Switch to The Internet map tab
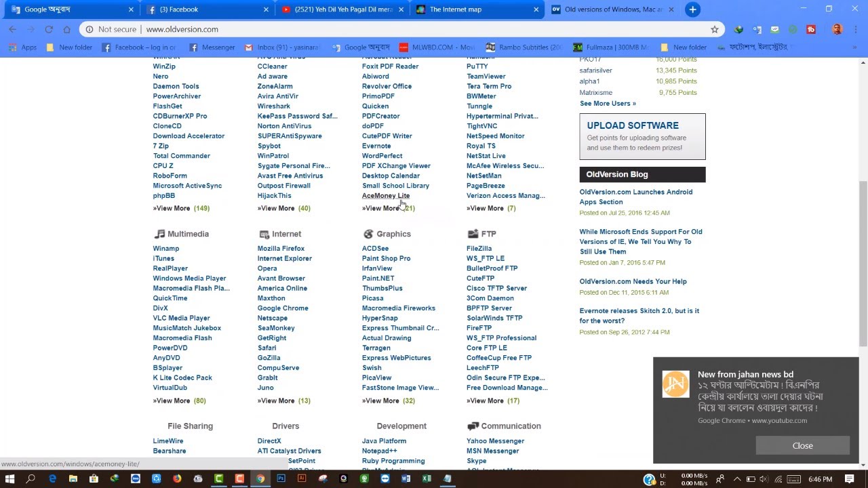Screen dimensions: 868x488 coord(476,9)
